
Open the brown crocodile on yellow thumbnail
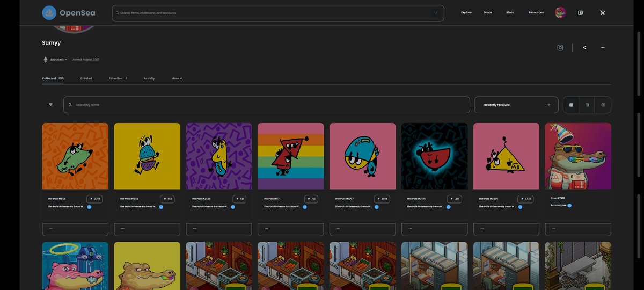(147, 266)
